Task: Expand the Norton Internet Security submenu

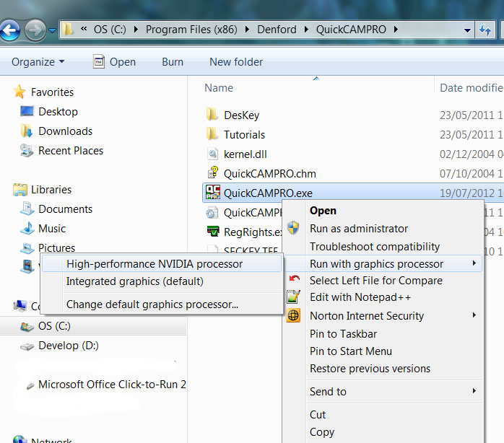Action: (x=474, y=315)
